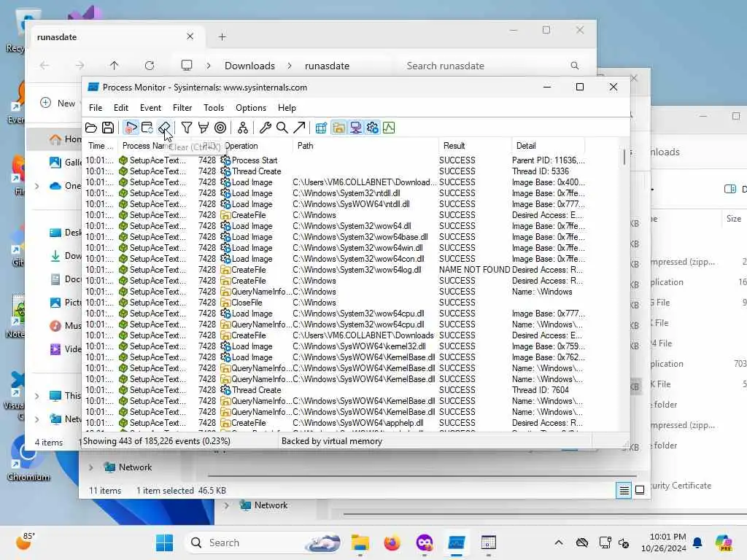747x560 pixels.
Task: Click the Search runasdate input field
Action: tap(492, 66)
